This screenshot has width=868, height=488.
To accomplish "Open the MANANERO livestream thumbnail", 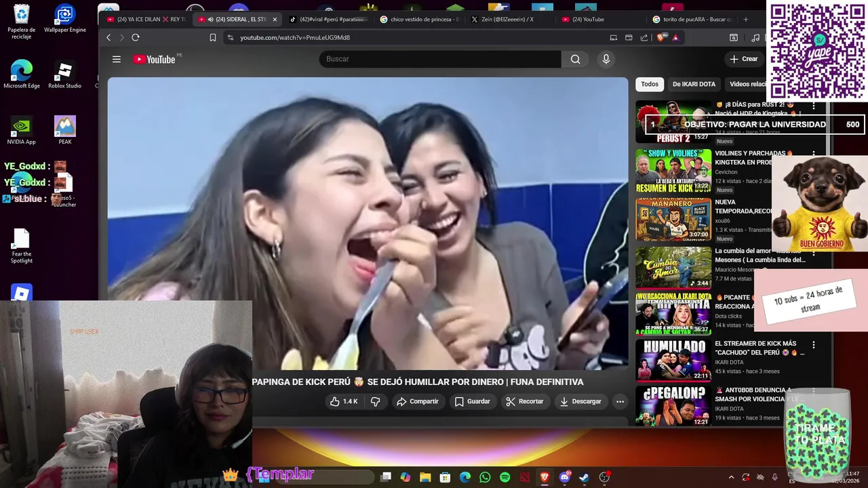I will [673, 220].
